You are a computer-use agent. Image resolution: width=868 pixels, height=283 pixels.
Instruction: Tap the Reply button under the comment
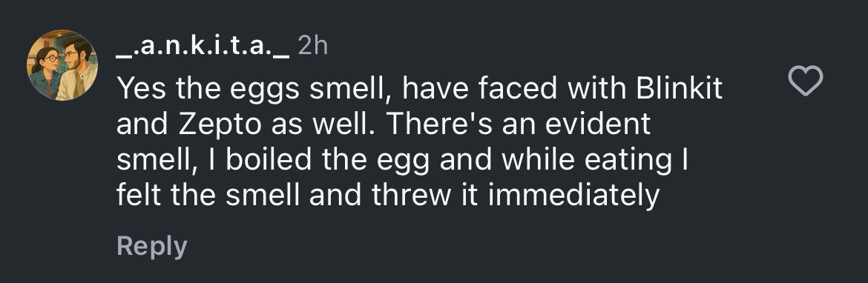[x=151, y=246]
